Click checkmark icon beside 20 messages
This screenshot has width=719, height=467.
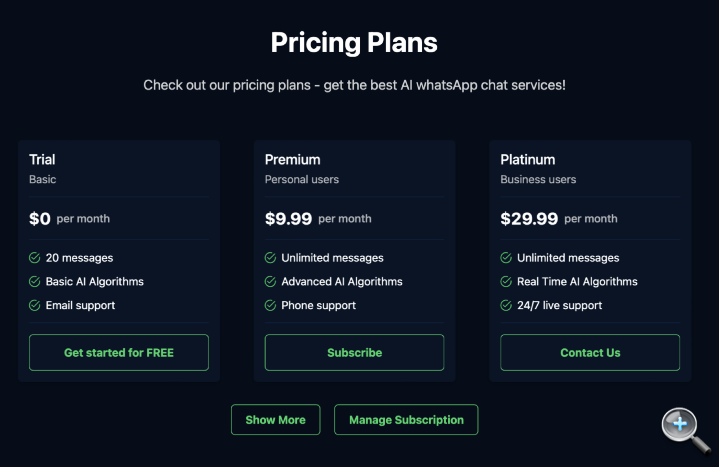tap(35, 258)
